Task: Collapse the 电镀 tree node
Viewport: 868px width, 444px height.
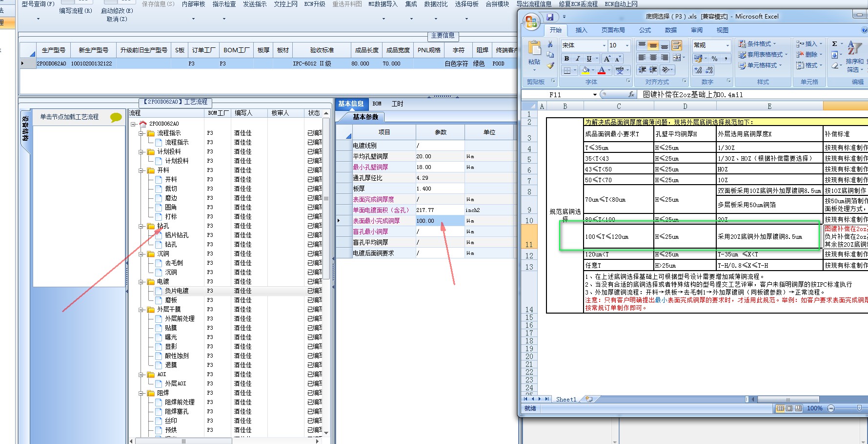Action: 141,282
